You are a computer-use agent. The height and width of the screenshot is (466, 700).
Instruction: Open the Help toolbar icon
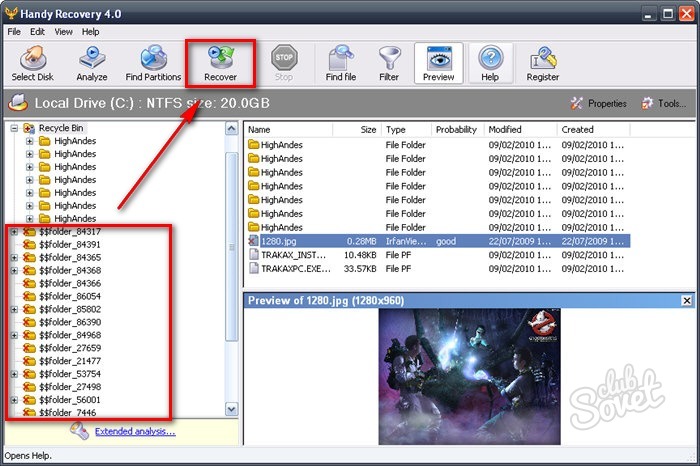click(490, 63)
